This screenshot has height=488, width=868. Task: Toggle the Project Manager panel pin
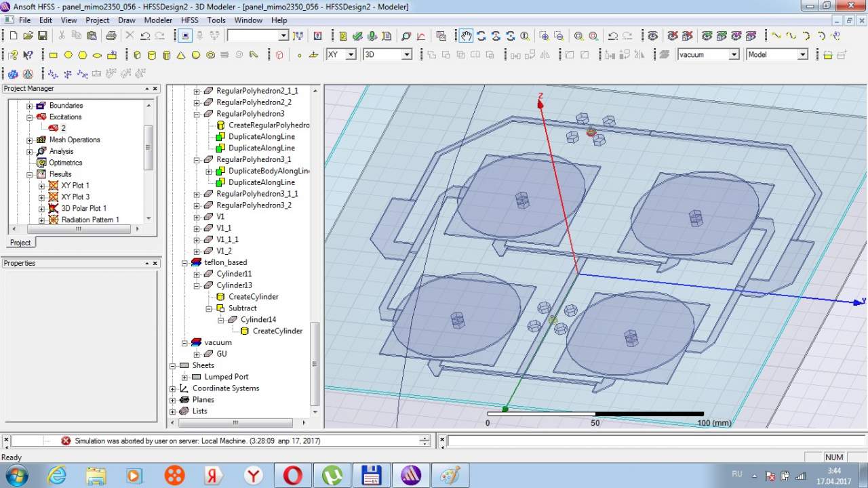(146, 89)
